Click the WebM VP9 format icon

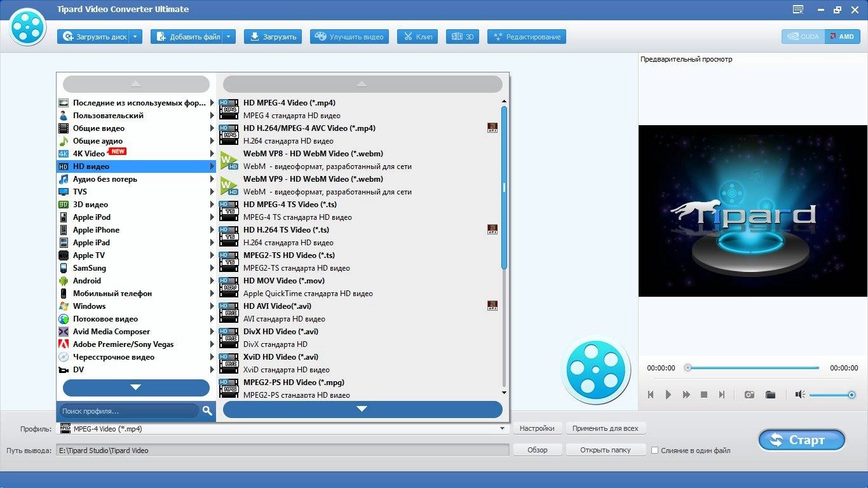tap(229, 186)
